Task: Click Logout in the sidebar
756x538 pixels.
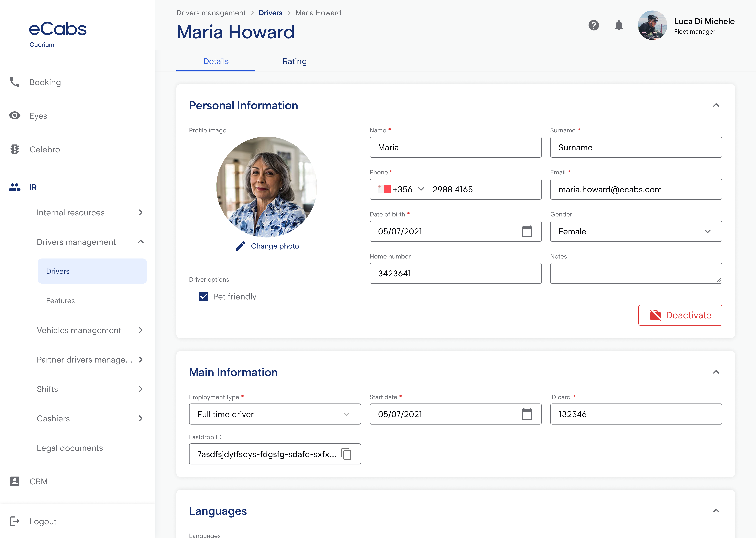Action: [43, 521]
